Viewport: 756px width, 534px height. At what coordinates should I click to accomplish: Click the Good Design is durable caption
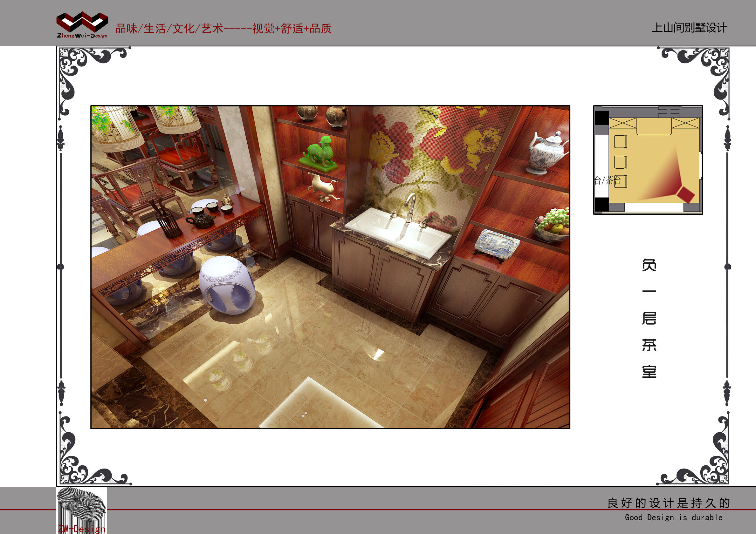point(673,517)
